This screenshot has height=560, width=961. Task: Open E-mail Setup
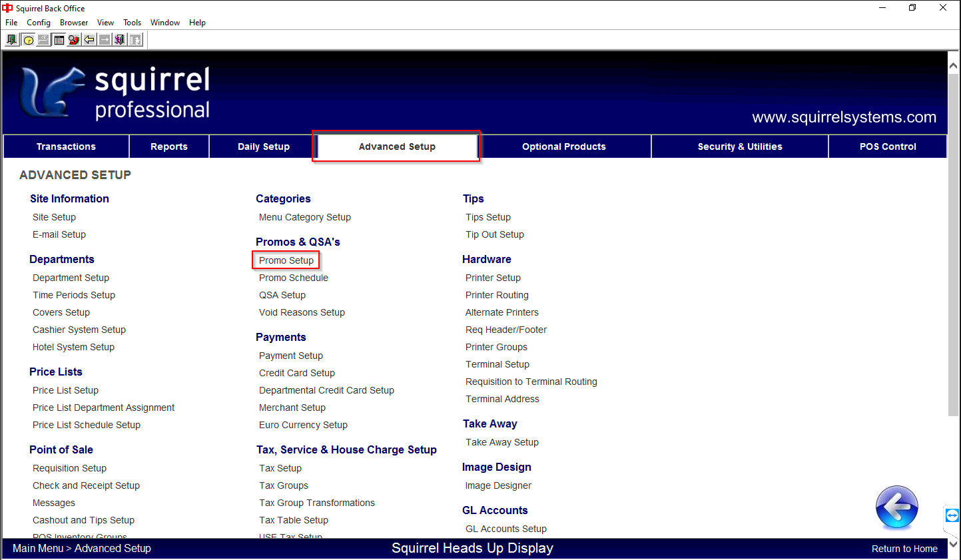[59, 234]
